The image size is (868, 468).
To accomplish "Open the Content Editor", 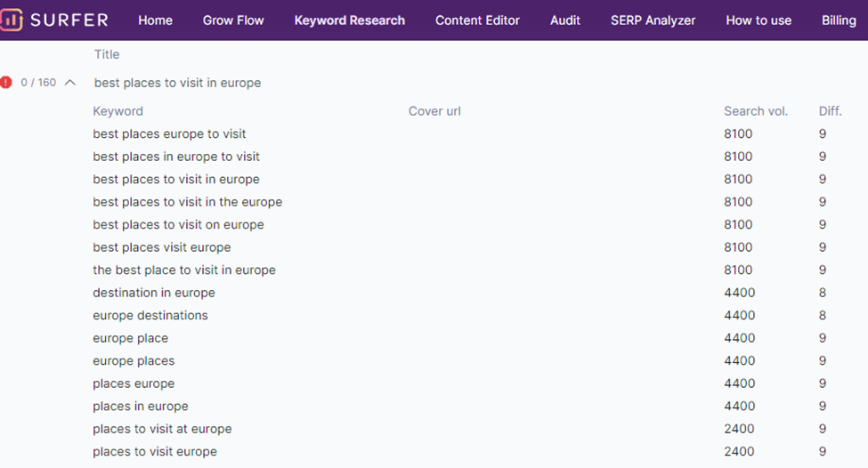I will [477, 20].
